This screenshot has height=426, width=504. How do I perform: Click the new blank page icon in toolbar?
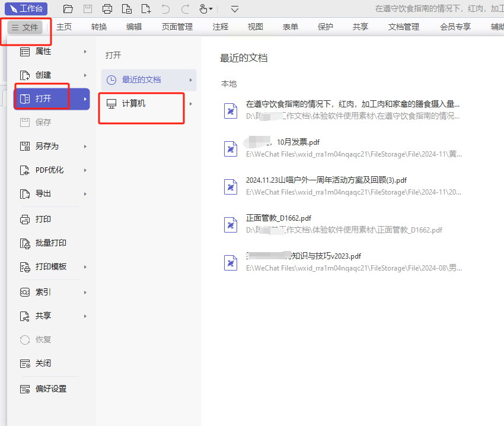click(146, 9)
